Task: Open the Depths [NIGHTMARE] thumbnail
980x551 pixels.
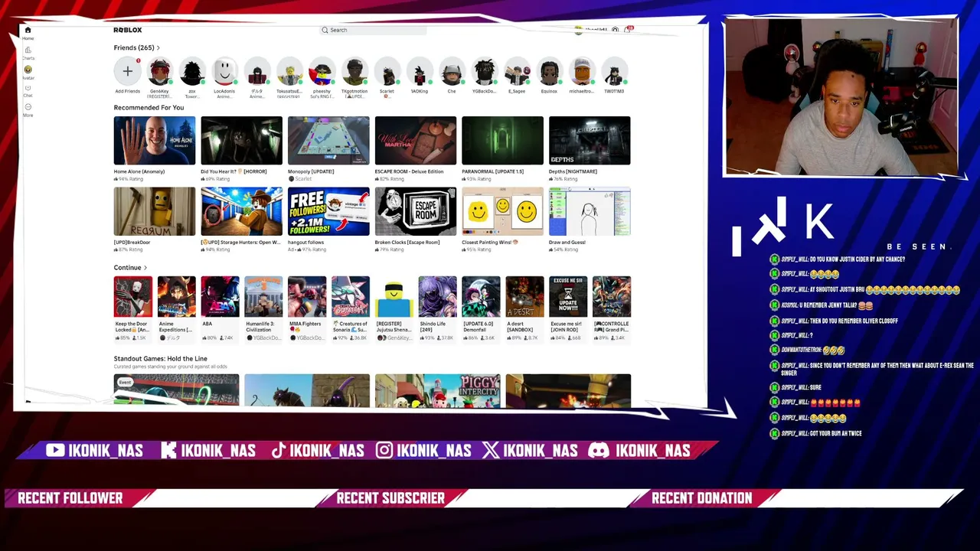Action: [590, 141]
